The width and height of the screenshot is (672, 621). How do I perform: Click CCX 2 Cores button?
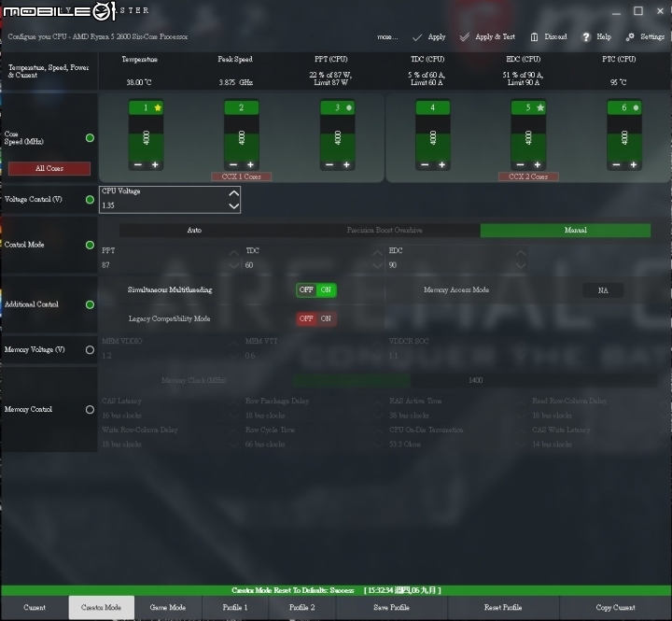coord(528,176)
